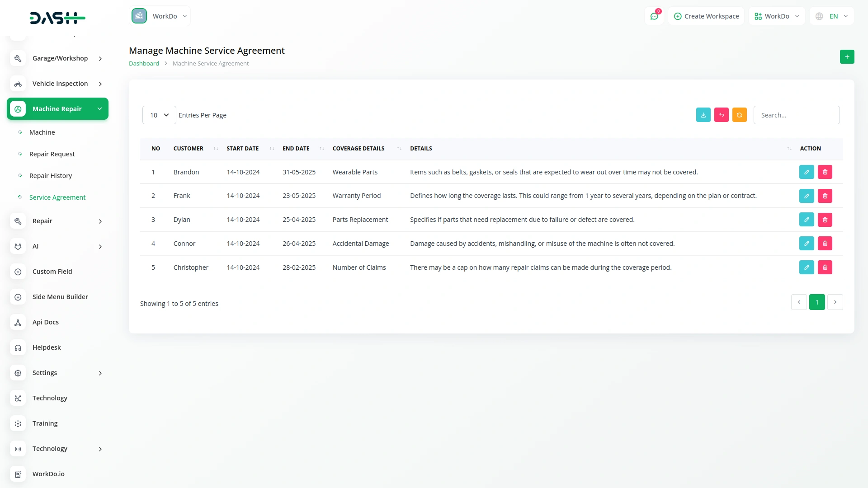Click the orange refresh reload icon
Image resolution: width=868 pixels, height=488 pixels.
click(x=739, y=115)
